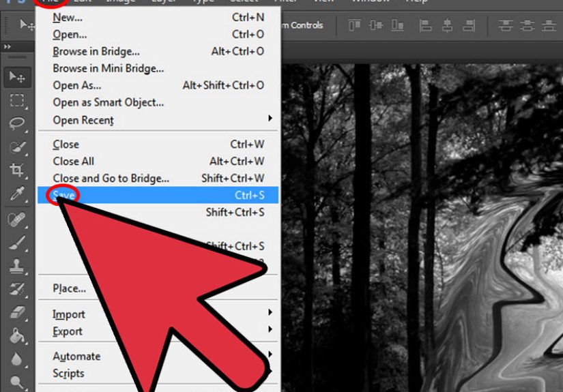Choose Save from File menu

click(158, 195)
